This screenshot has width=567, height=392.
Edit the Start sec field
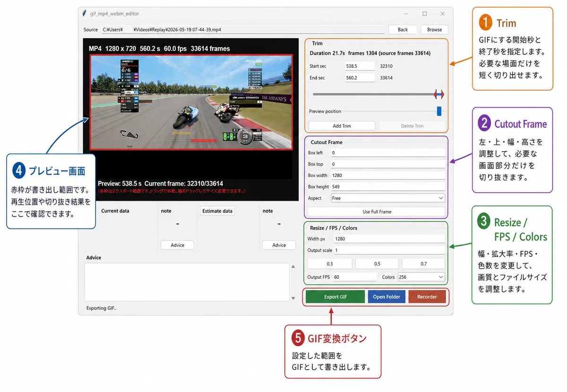pos(360,66)
